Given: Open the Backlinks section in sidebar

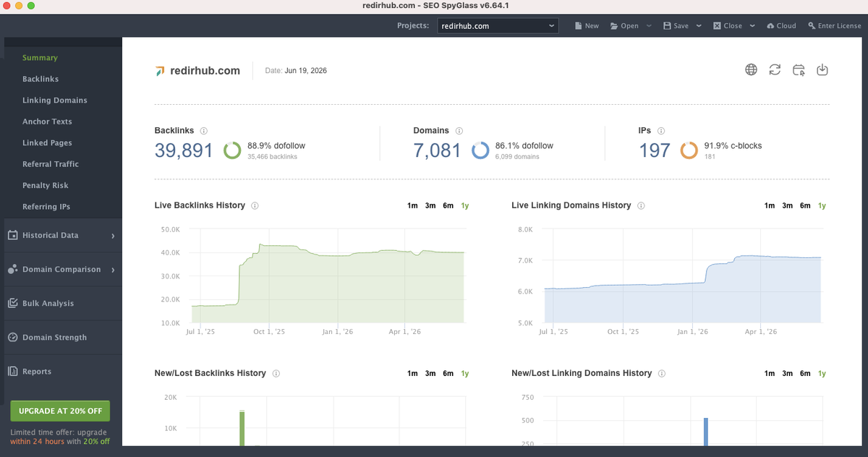Looking at the screenshot, I should (x=41, y=79).
